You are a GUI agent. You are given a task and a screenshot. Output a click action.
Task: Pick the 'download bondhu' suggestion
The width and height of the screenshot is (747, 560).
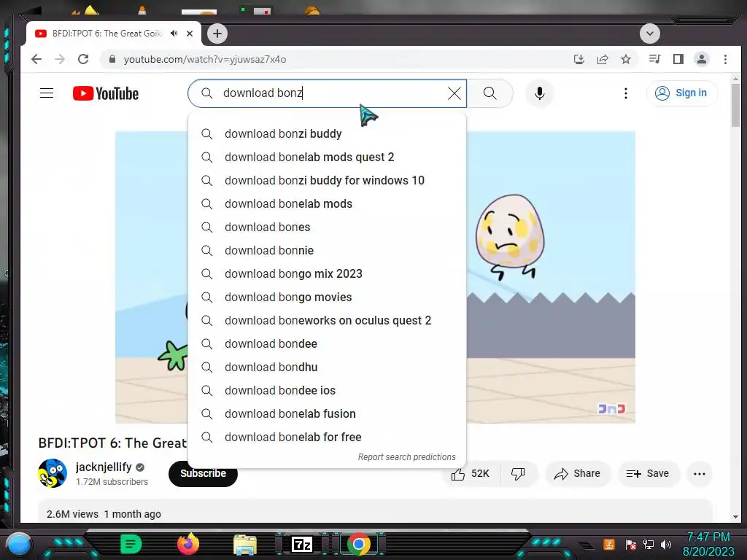(x=327, y=367)
